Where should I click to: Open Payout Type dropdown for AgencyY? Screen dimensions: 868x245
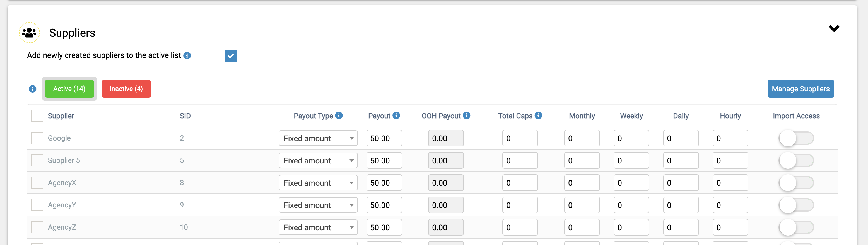[318, 205]
